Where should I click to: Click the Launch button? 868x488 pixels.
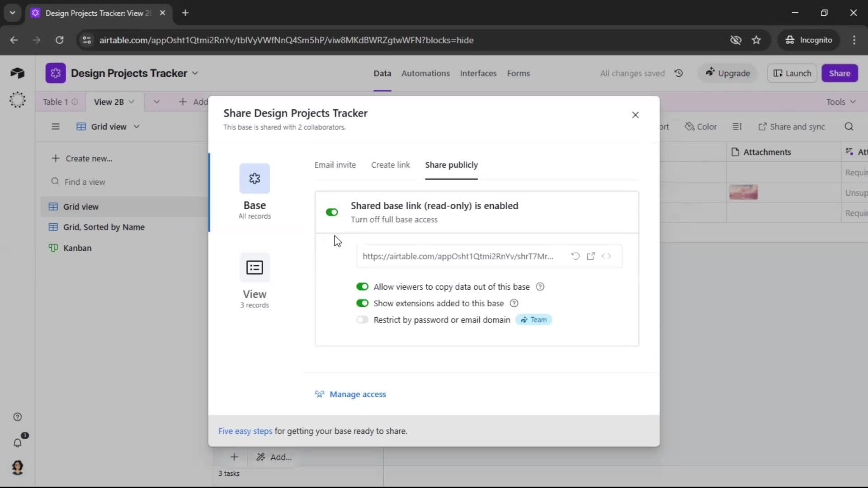tap(792, 73)
